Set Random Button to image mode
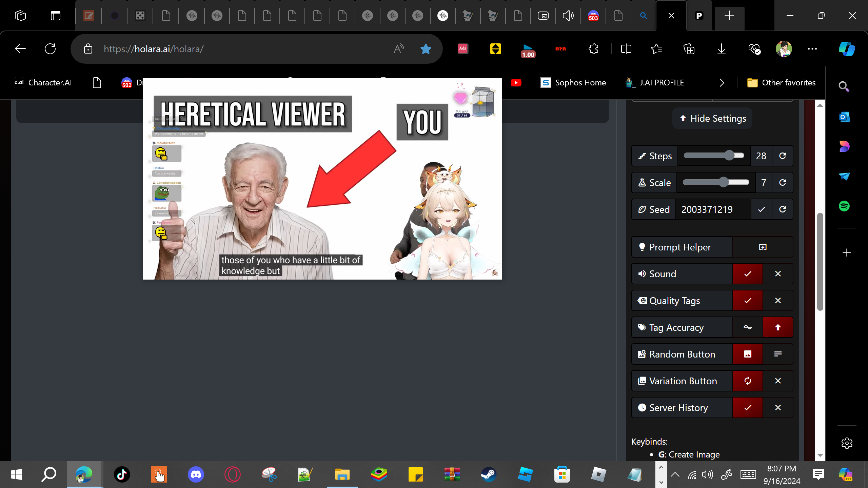The image size is (868, 488). tap(748, 354)
